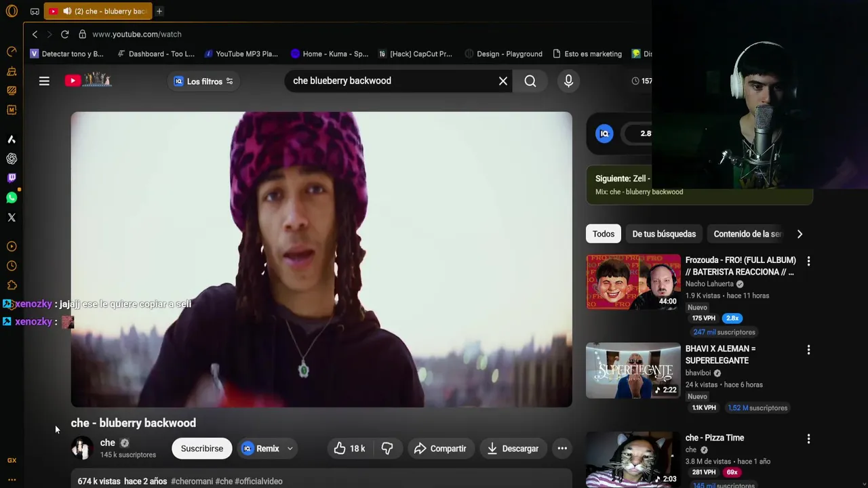Click the search box text
This screenshot has height=488, width=868.
coord(342,81)
